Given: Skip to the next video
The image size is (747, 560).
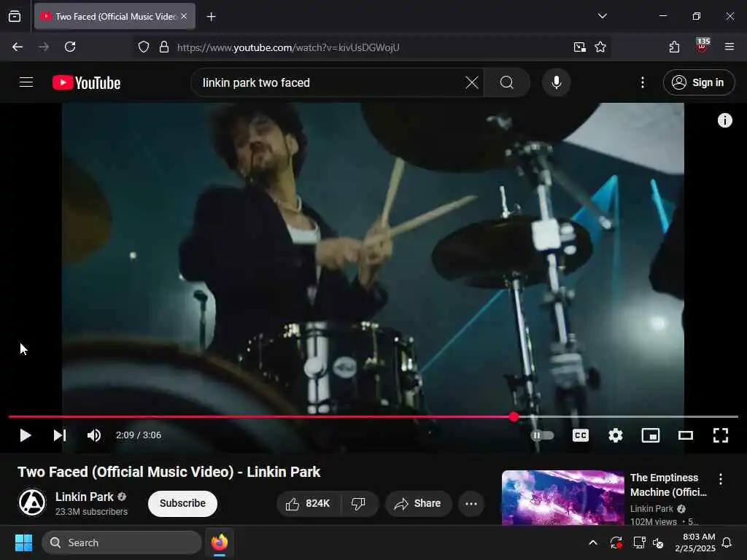Looking at the screenshot, I should [x=60, y=435].
